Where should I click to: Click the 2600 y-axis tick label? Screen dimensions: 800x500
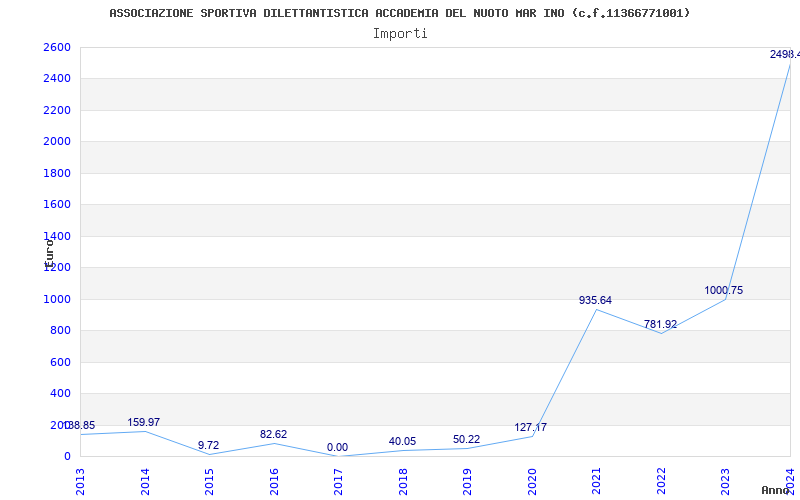[57, 47]
